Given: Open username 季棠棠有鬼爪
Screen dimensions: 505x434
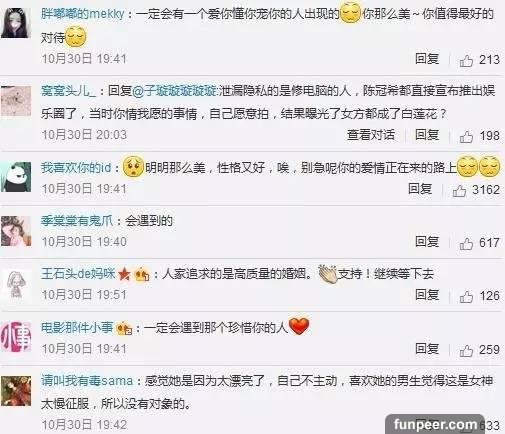Looking at the screenshot, I should [77, 221].
